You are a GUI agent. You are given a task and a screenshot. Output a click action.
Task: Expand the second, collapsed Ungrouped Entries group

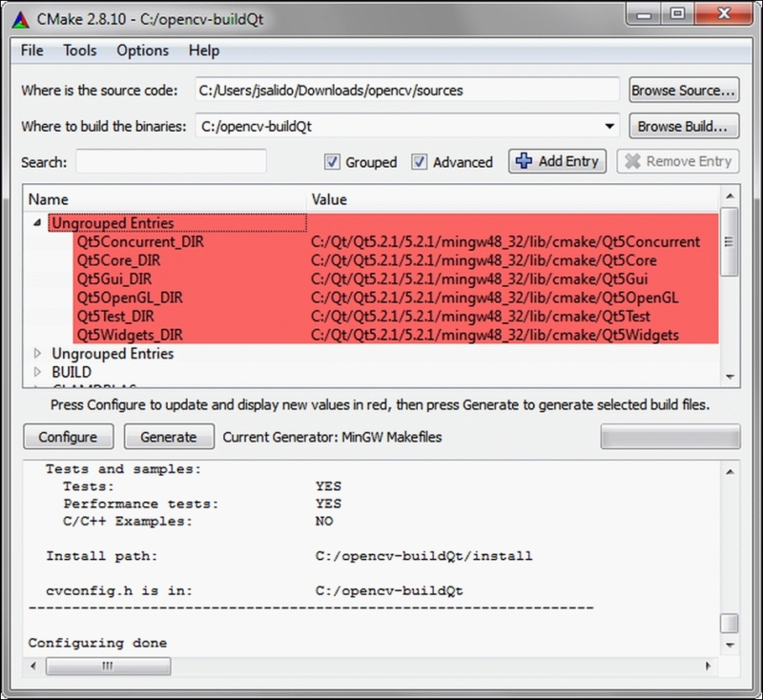37,353
